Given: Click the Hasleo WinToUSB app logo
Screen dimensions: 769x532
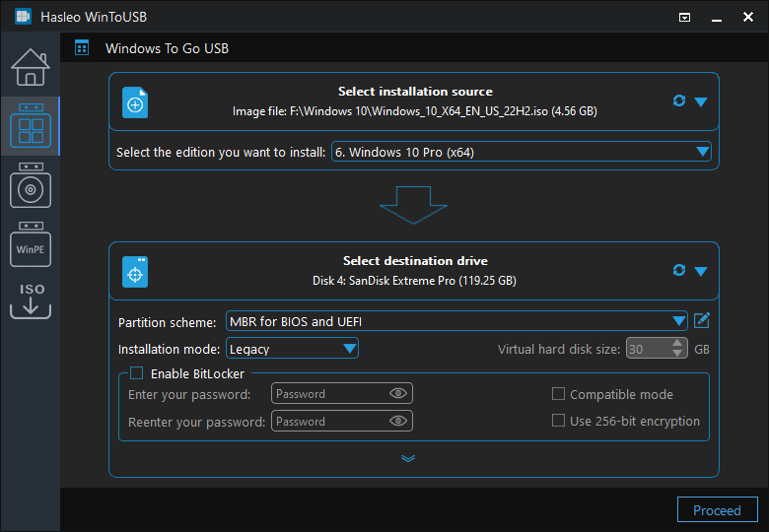Looking at the screenshot, I should click(23, 17).
